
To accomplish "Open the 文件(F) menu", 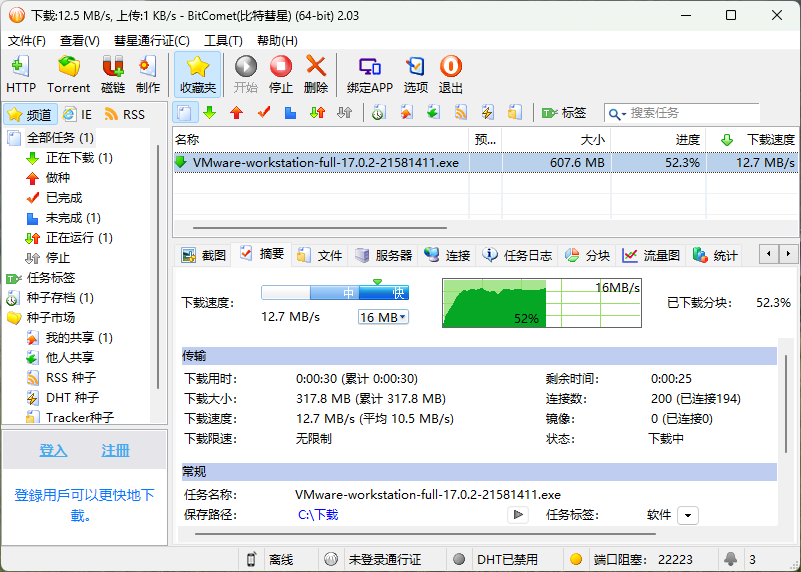I will pos(27,41).
